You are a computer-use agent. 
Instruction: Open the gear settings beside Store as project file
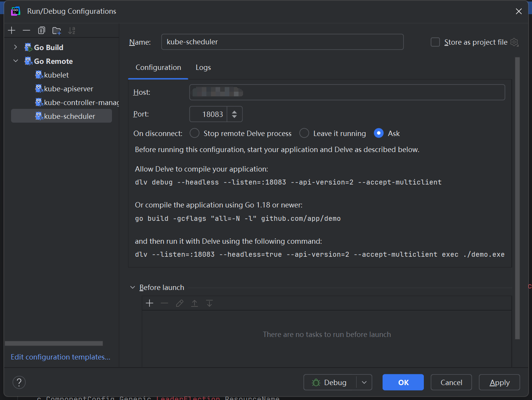click(x=514, y=42)
